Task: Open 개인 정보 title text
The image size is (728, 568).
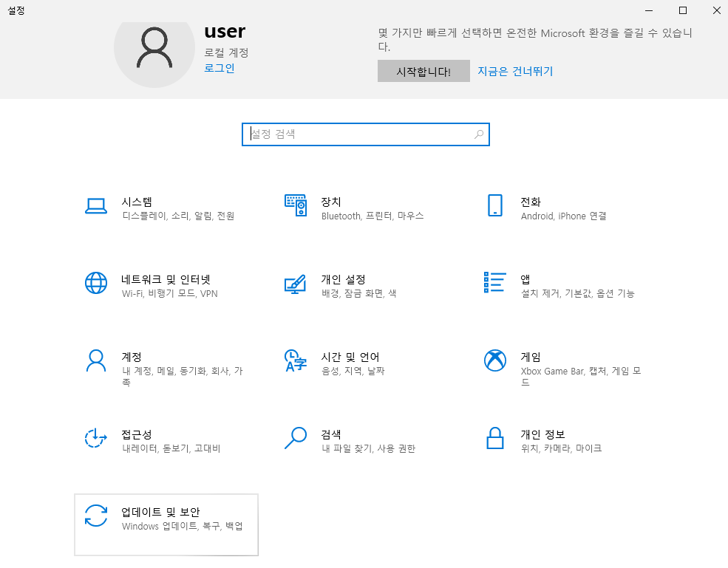Action: coord(542,434)
